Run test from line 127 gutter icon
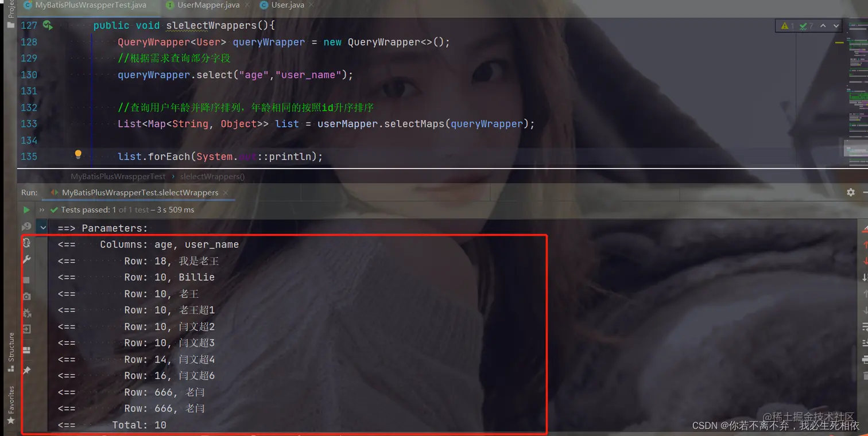Image resolution: width=868 pixels, height=436 pixels. click(x=47, y=25)
